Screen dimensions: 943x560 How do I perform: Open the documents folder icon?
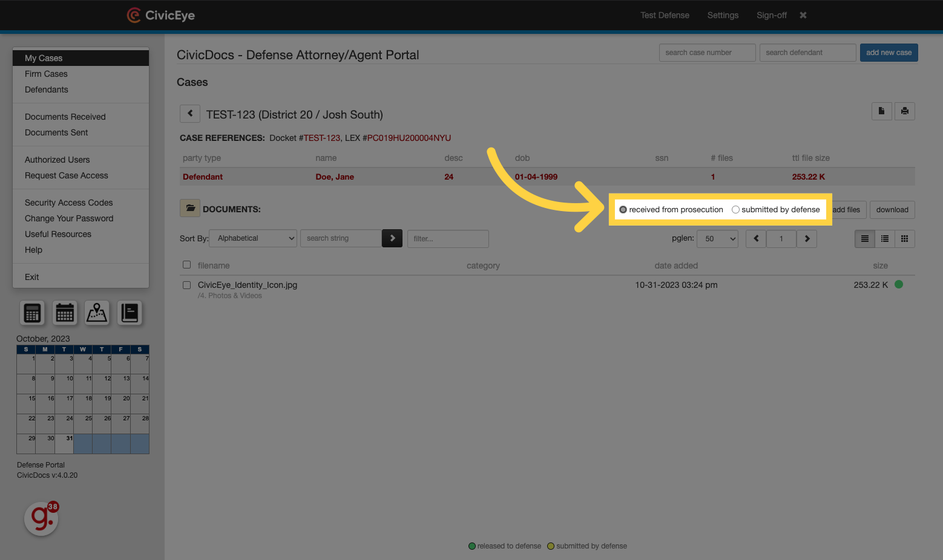190,208
